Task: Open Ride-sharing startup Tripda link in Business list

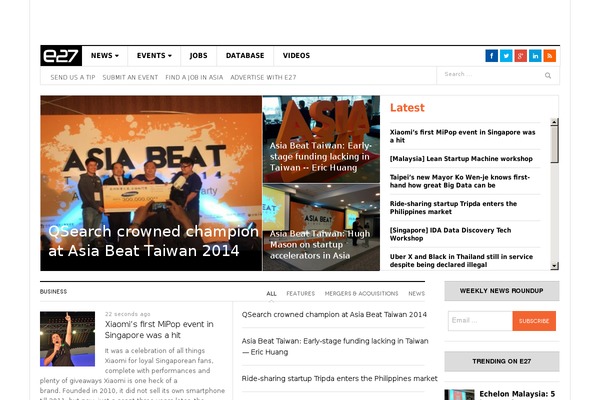Action: click(339, 379)
